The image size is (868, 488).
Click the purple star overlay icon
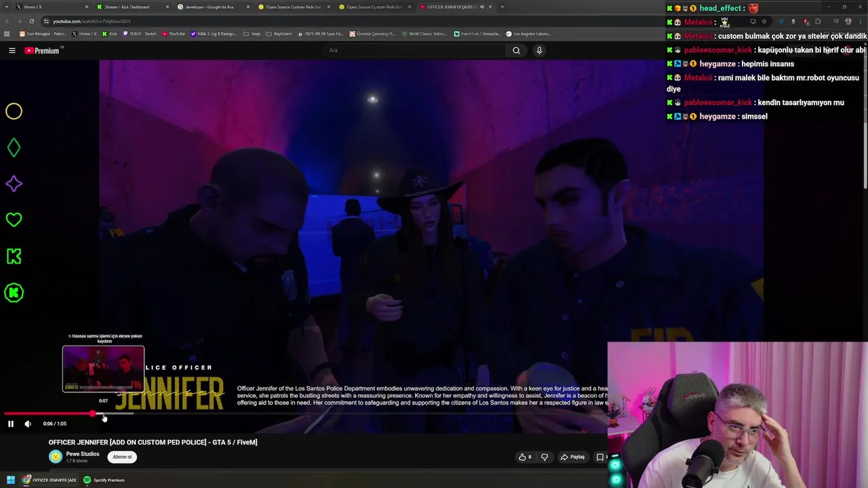(x=14, y=184)
